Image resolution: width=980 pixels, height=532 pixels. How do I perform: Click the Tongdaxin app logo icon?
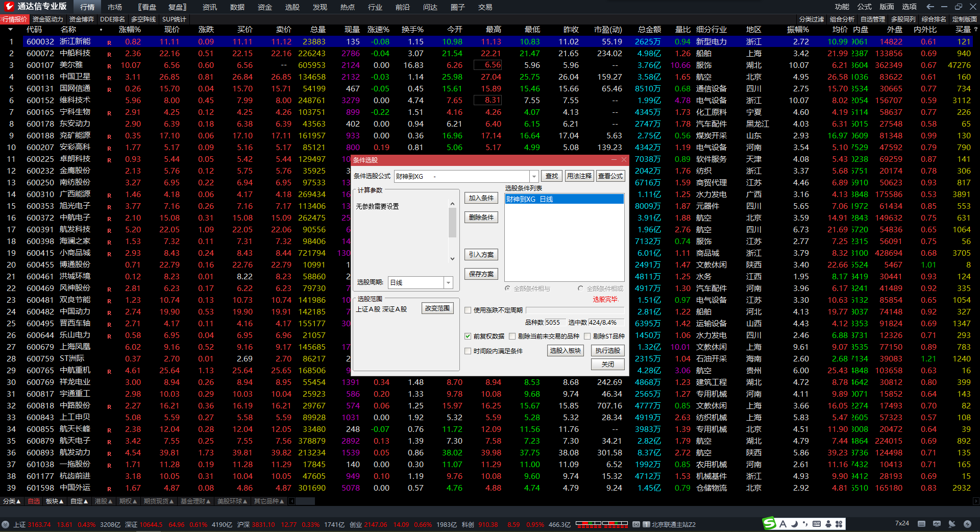coord(9,7)
